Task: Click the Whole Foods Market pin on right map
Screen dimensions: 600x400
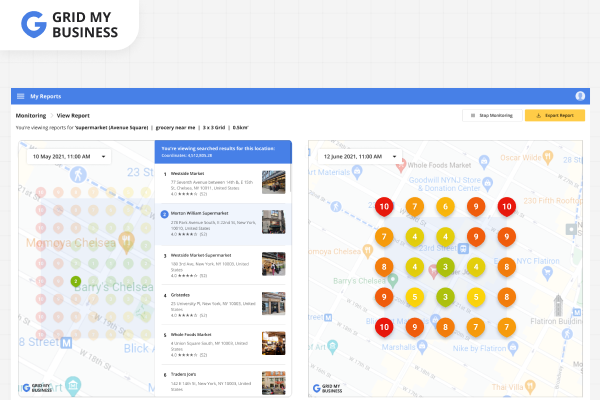Action: point(401,165)
